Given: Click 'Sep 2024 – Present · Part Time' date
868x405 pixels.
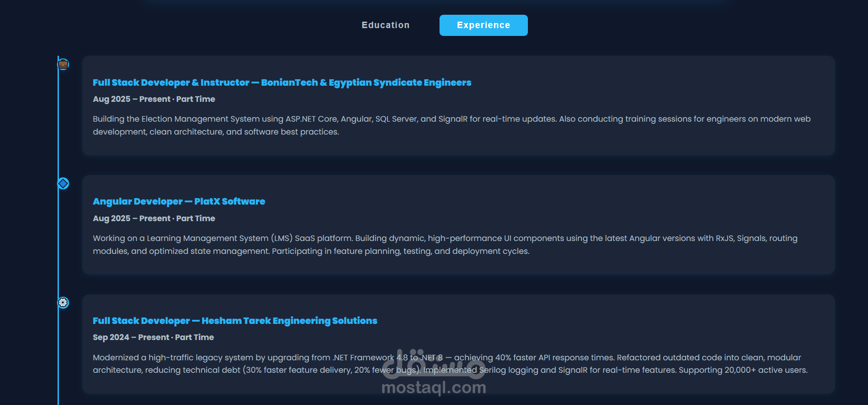Looking at the screenshot, I should [x=153, y=337].
